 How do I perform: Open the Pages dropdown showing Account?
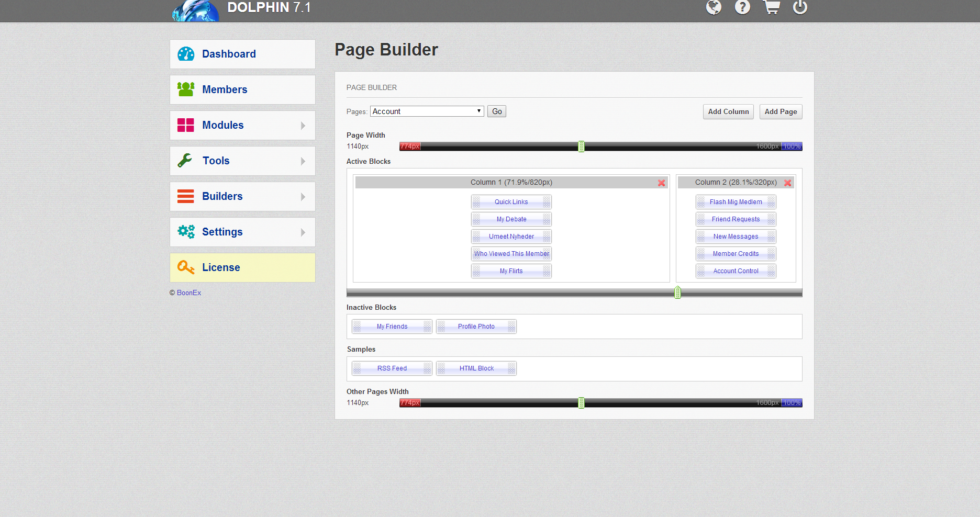(427, 111)
